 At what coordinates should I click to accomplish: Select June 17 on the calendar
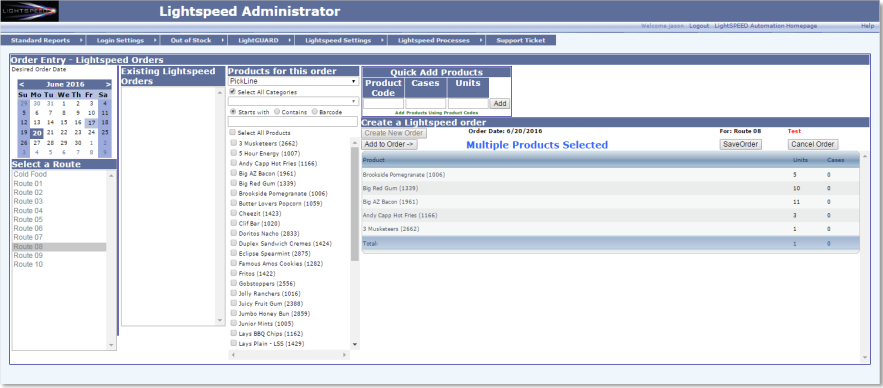[x=91, y=123]
